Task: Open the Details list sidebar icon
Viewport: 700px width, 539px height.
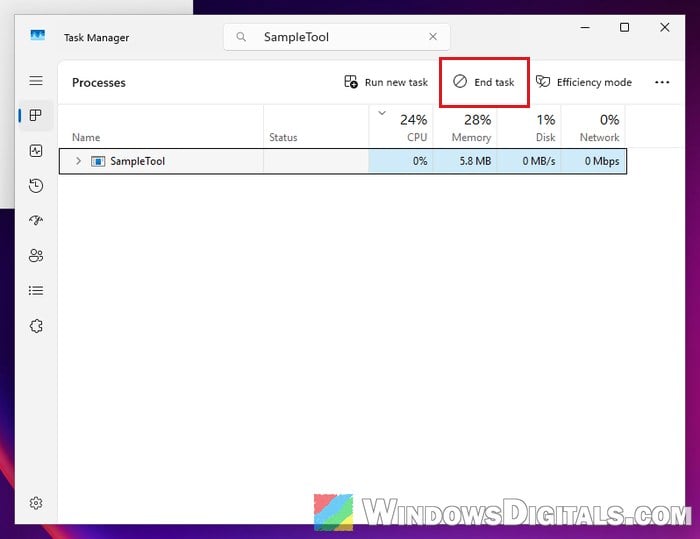Action: (x=36, y=291)
